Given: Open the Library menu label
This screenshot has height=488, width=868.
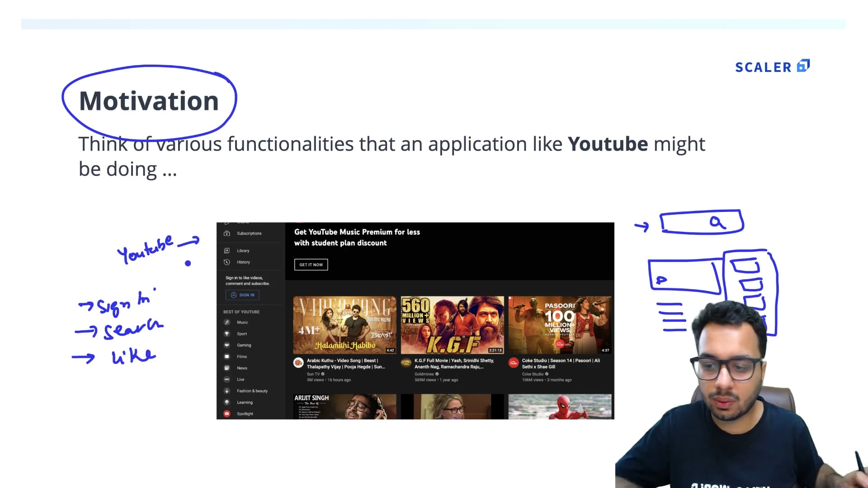Looking at the screenshot, I should pos(243,251).
